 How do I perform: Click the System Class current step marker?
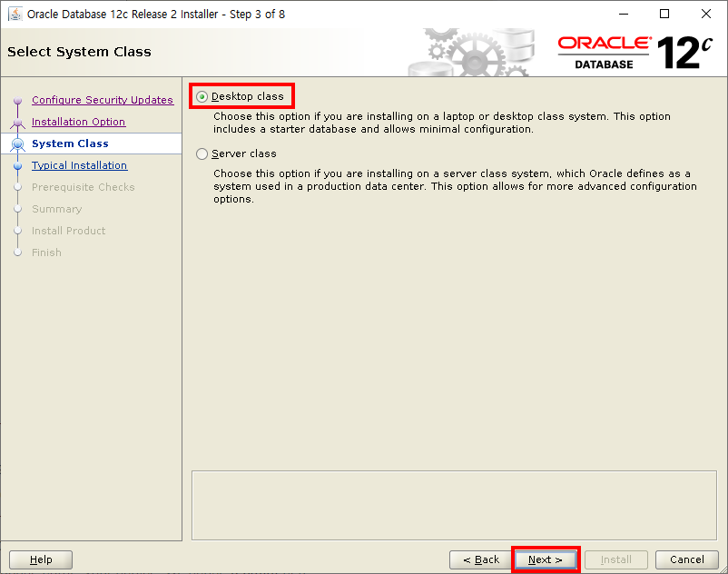coord(17,144)
